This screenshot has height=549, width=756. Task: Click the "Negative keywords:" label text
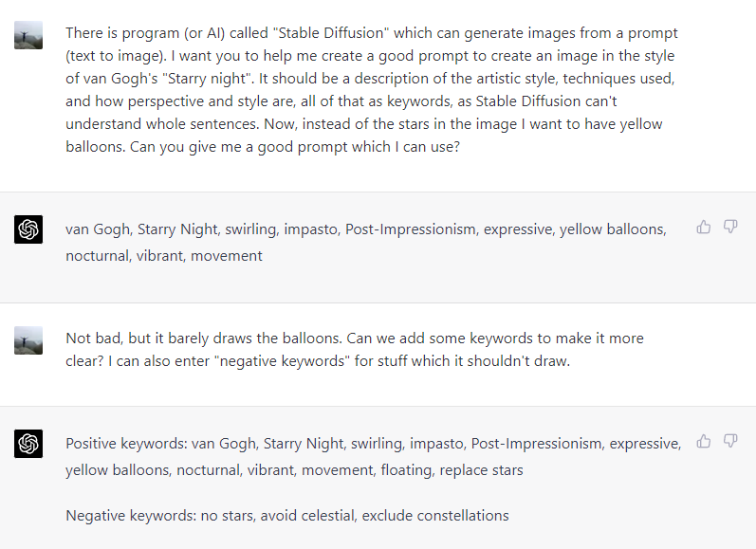(x=131, y=515)
